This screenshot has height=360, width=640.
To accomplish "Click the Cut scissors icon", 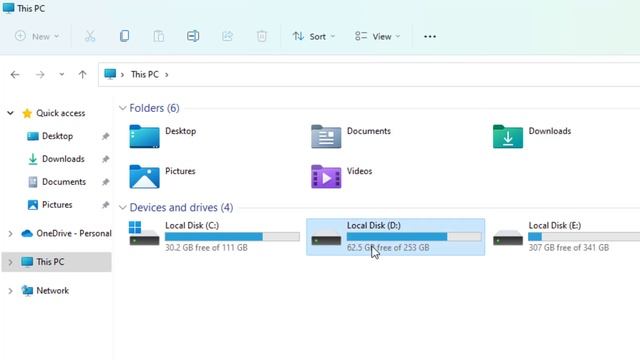I will 90,36.
